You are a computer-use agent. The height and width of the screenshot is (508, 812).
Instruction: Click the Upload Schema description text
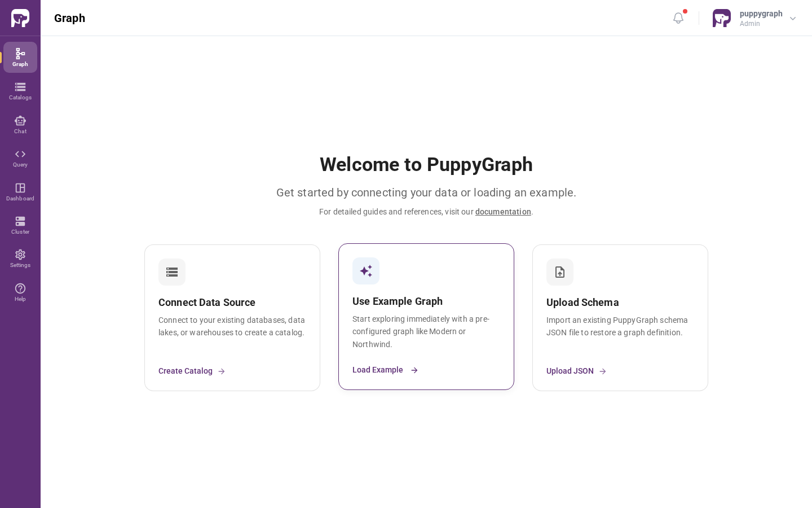coord(617,326)
